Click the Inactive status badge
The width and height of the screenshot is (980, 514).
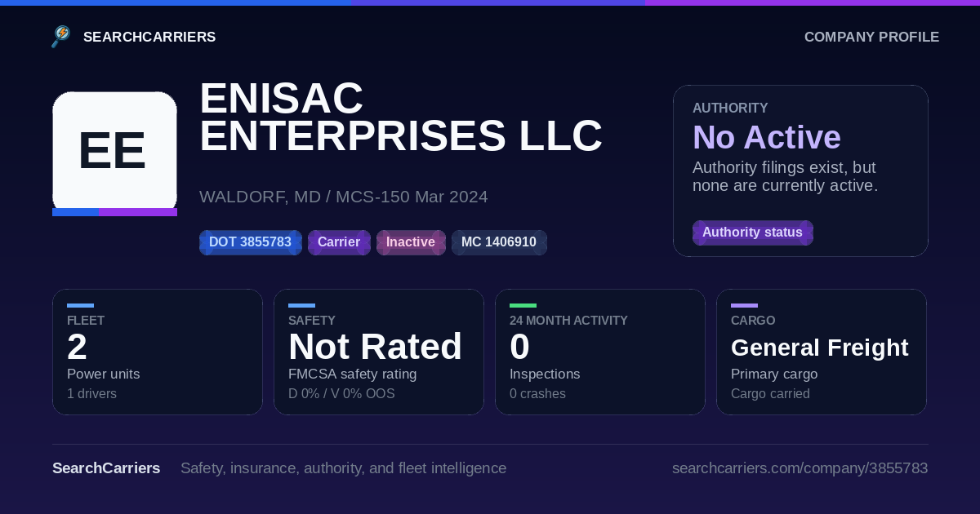411,242
